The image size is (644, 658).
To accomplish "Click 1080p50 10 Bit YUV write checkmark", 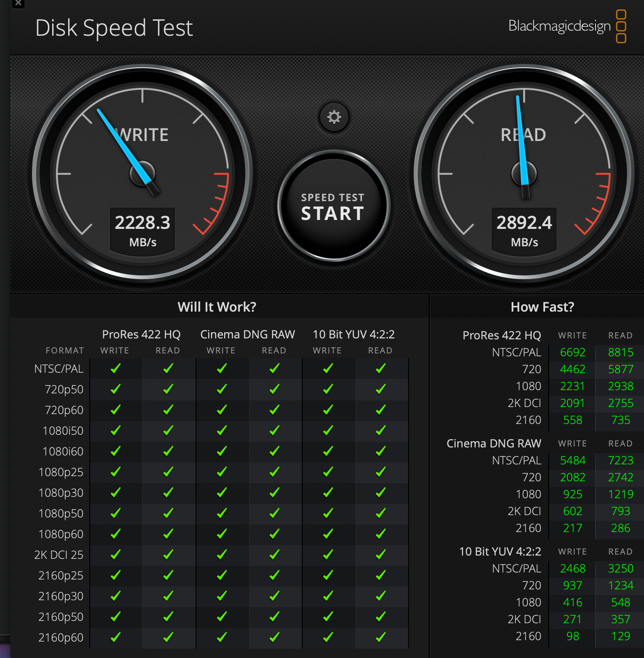I will [328, 513].
